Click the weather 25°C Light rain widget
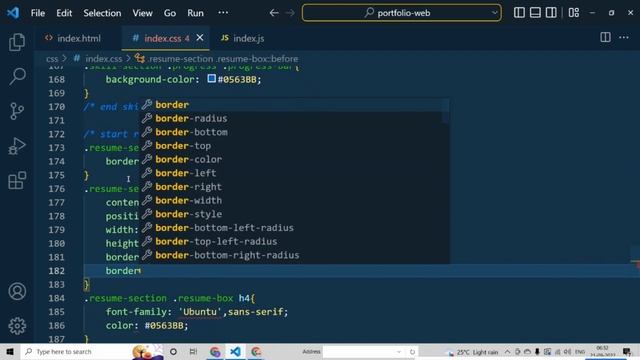The image size is (640, 360). pyautogui.click(x=473, y=352)
